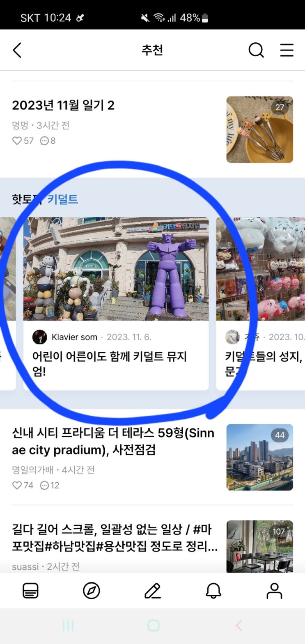Tap the heart showing 74 likes
Viewport: 305px width, 644px height.
point(17,486)
